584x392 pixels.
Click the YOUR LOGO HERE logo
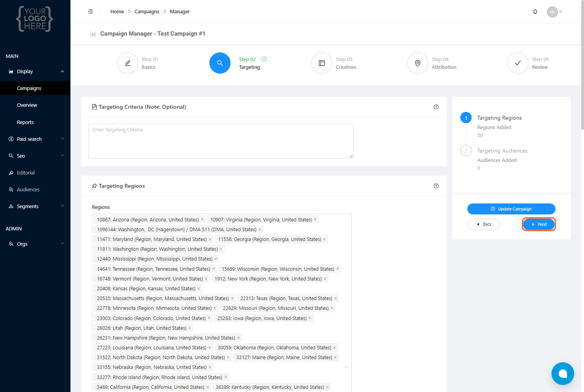click(x=35, y=19)
